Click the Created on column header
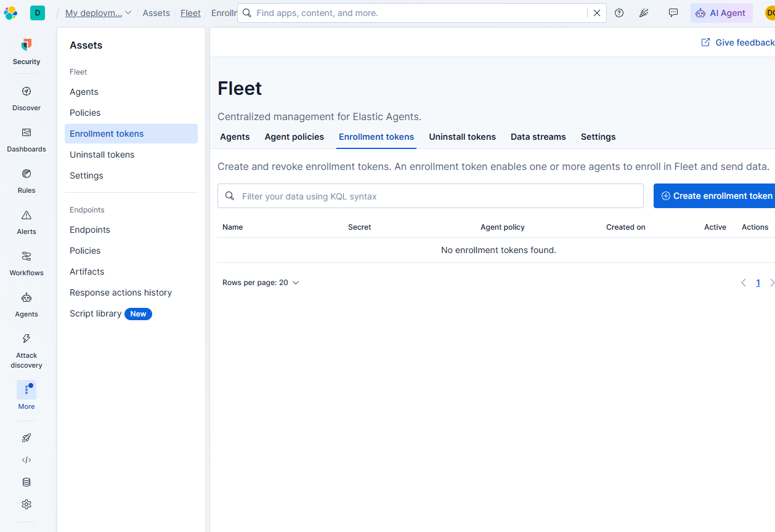Screen dimensions: 775x532 click(x=626, y=227)
